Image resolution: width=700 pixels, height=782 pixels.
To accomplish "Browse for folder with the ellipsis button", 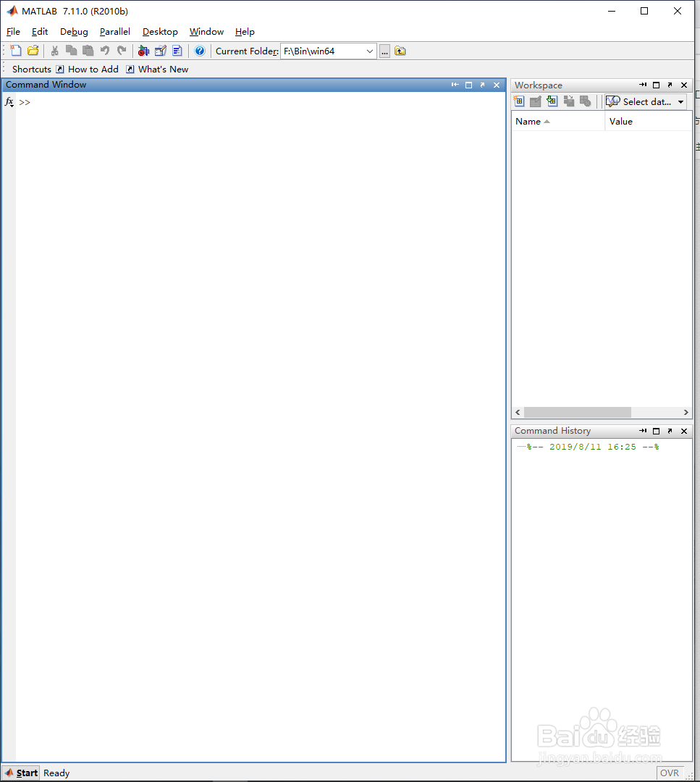I will [384, 51].
